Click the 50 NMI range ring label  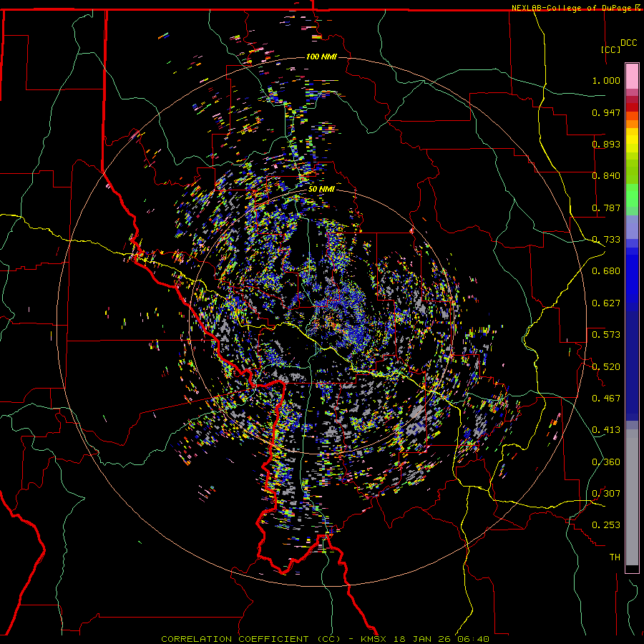click(x=321, y=190)
